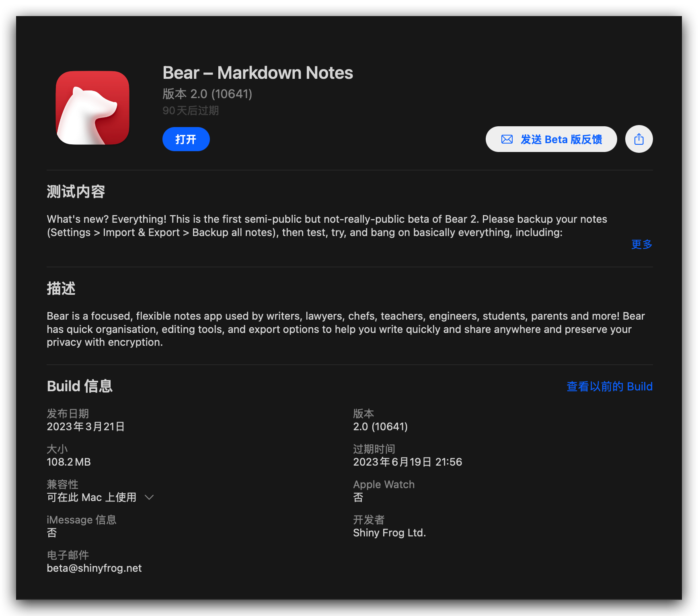
Task: Click the 2023年6月19日 21:56 expiry time
Action: (x=408, y=462)
